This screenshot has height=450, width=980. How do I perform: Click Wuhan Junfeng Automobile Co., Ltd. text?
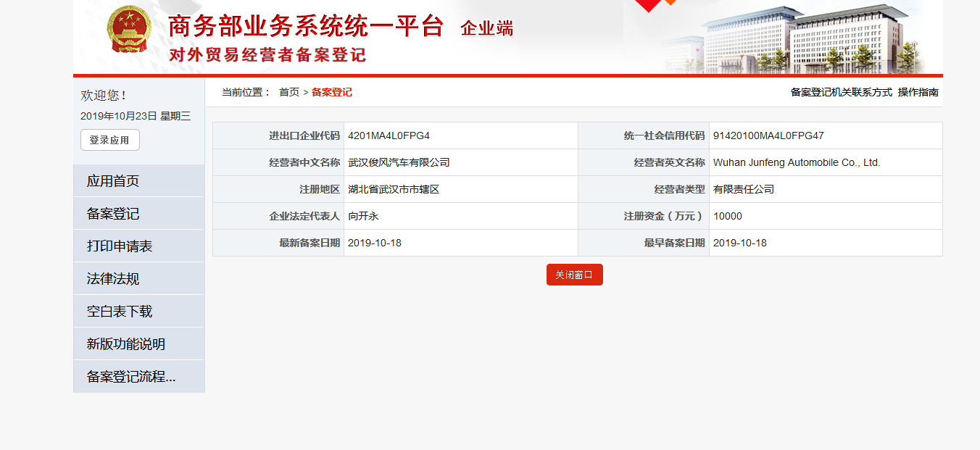coord(797,162)
